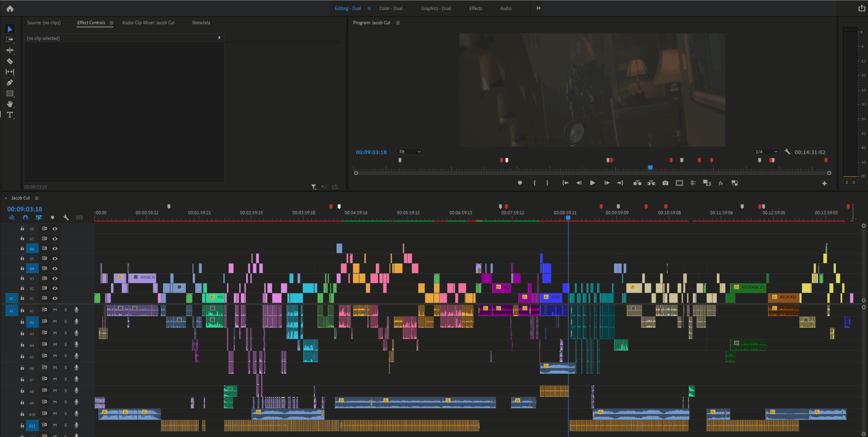Switch to Color - Dual workspace
868x437 pixels.
[x=391, y=8]
